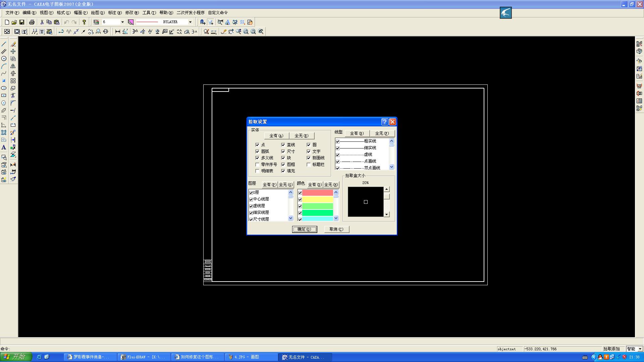The image size is (644, 362).
Task: Open the 智能 snap mode dropdown
Action: (640, 349)
